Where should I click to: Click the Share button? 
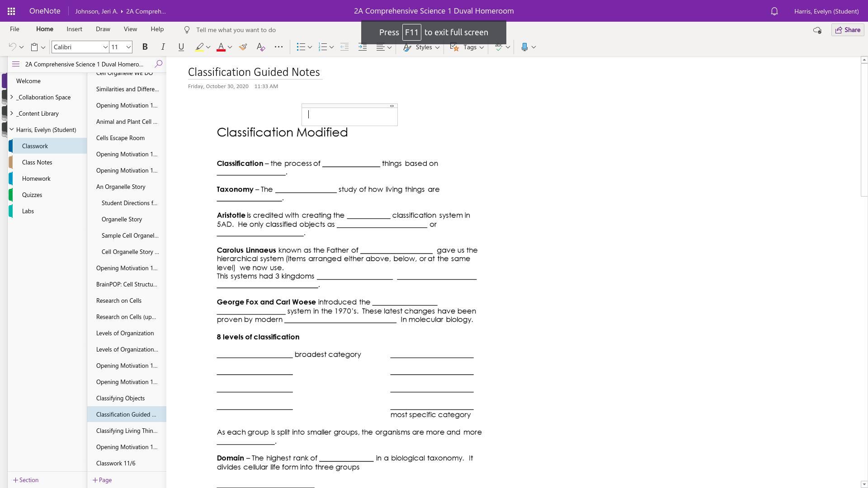pos(848,30)
